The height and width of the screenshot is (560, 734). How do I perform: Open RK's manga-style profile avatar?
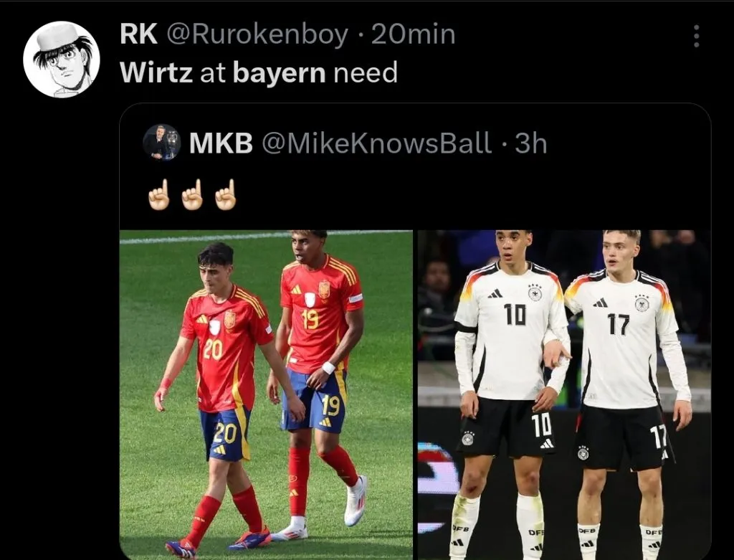coord(62,60)
